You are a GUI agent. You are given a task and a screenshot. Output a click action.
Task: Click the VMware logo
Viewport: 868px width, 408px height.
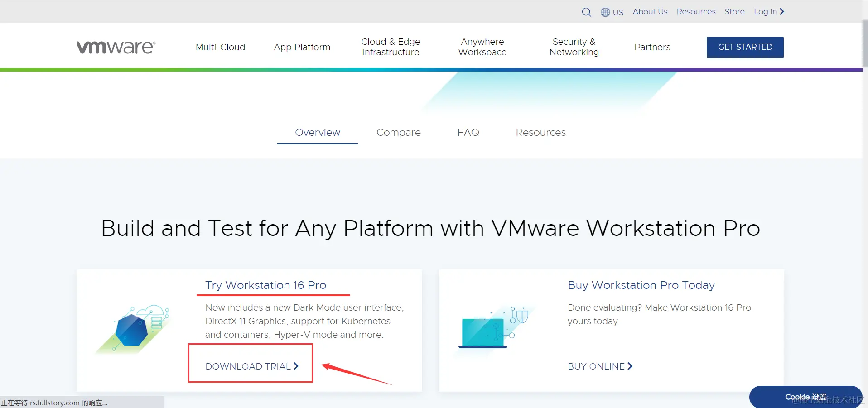click(x=116, y=47)
